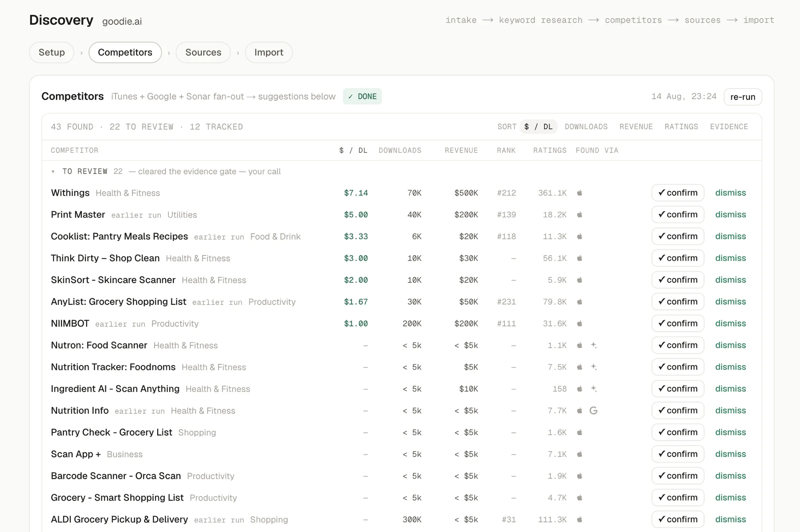
Task: Confirm Grocery - Smart Shopping List
Action: (x=678, y=498)
